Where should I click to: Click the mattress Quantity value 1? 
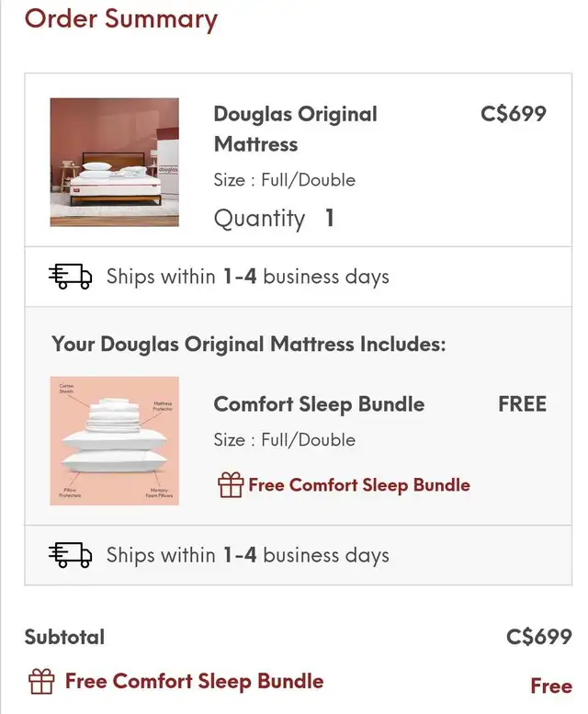pos(330,218)
